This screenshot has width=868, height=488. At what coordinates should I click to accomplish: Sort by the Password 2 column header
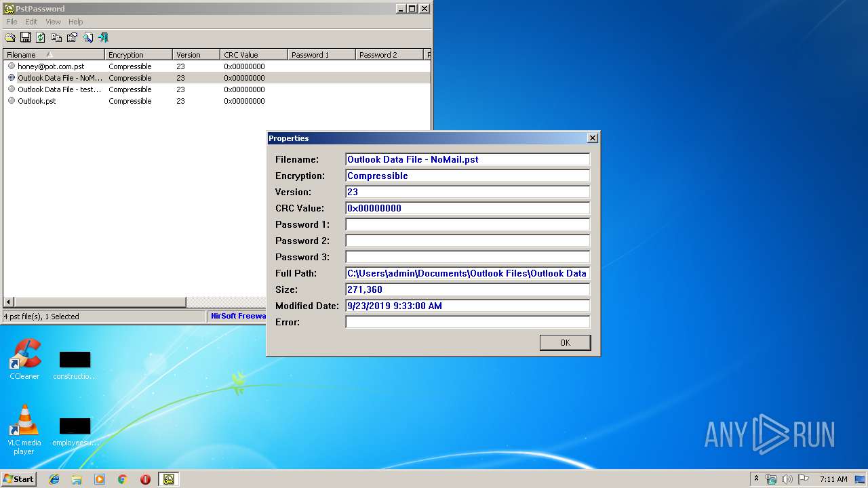click(390, 55)
